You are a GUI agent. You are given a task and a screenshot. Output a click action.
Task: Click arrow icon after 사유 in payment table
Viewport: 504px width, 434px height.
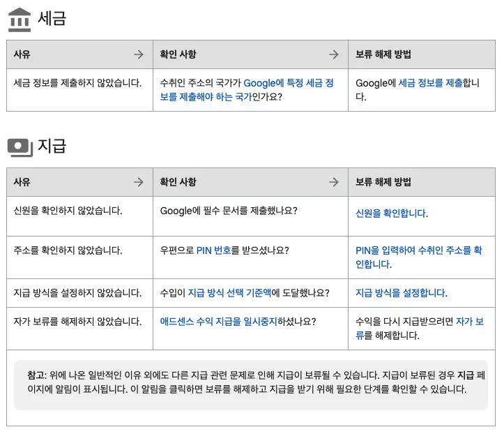pyautogui.click(x=139, y=182)
